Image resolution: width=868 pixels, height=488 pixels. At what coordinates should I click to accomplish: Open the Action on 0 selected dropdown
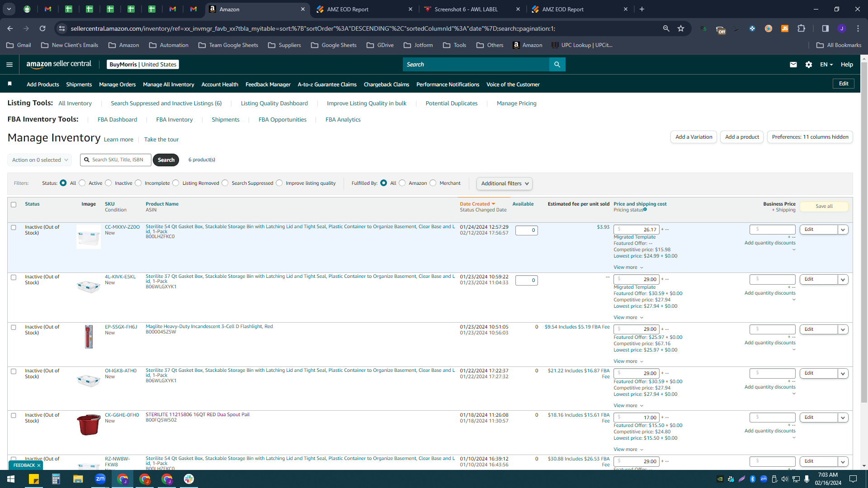39,160
